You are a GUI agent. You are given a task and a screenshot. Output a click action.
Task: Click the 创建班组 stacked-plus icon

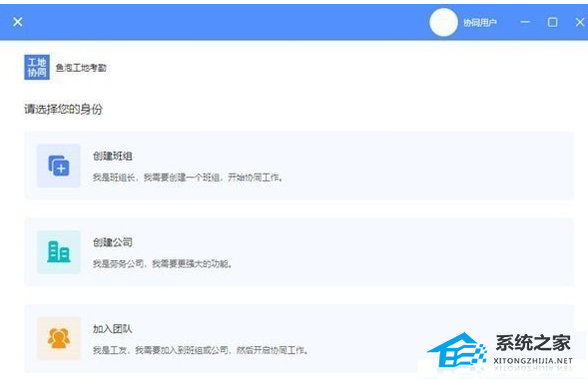(59, 166)
